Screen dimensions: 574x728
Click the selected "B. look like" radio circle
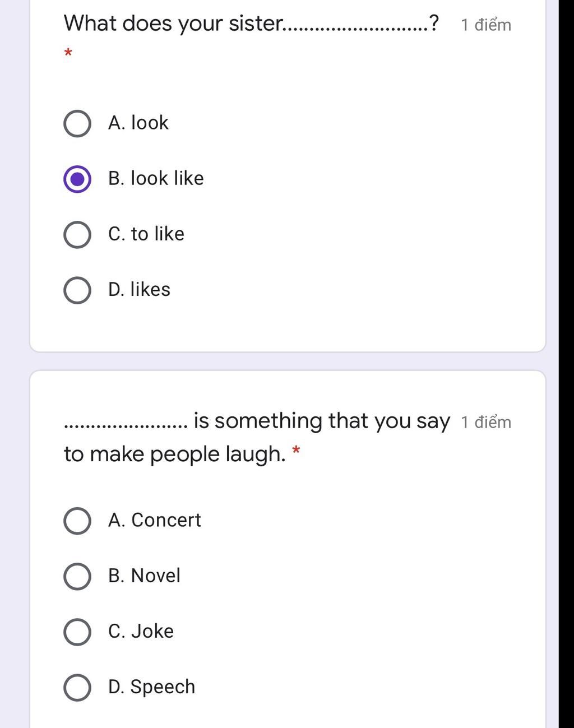click(77, 179)
